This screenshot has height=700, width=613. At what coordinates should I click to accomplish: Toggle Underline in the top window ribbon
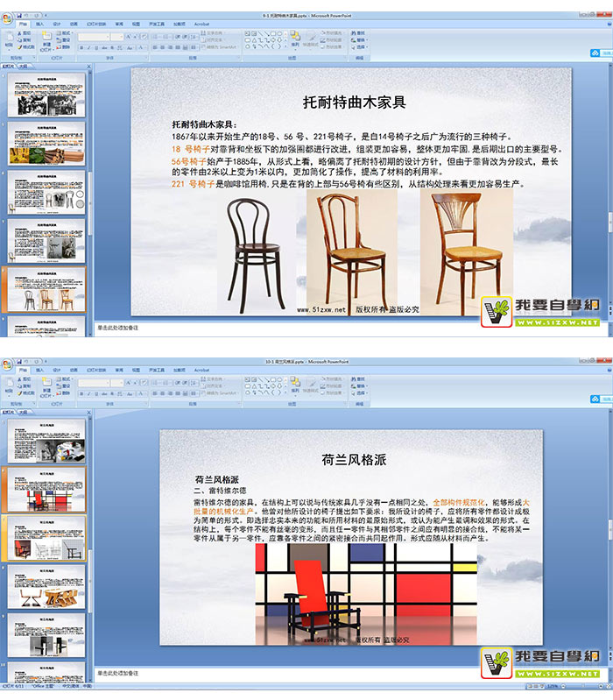coord(97,47)
